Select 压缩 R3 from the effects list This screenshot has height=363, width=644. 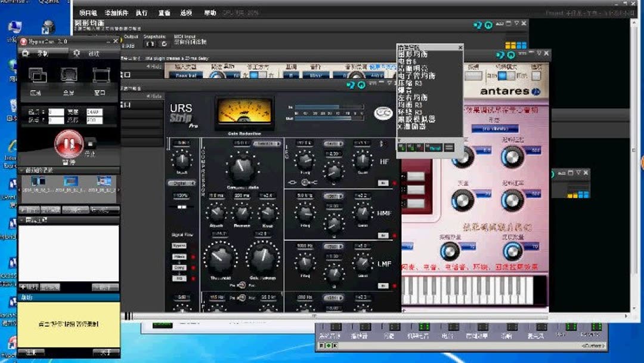pos(412,82)
